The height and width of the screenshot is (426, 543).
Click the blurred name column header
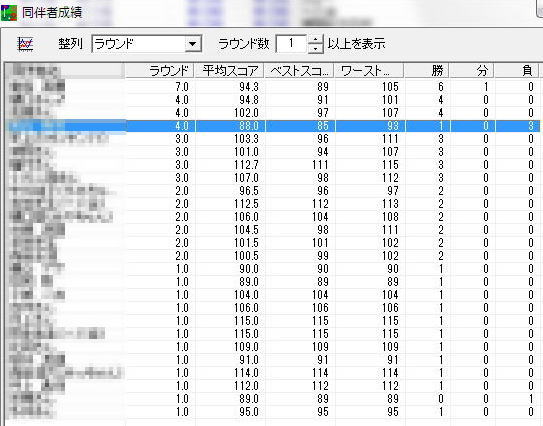pos(65,71)
